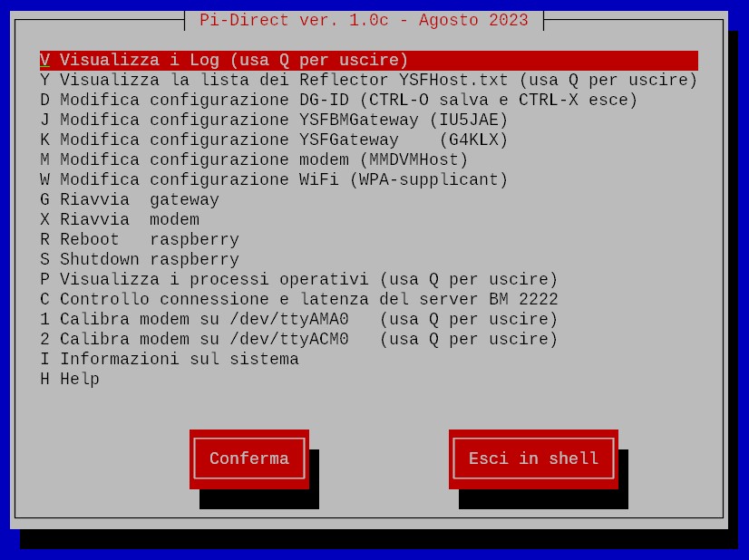The image size is (749, 560).
Task: Choose 'Controllo connessione e latenza del server BM 2222'
Action: [299, 300]
